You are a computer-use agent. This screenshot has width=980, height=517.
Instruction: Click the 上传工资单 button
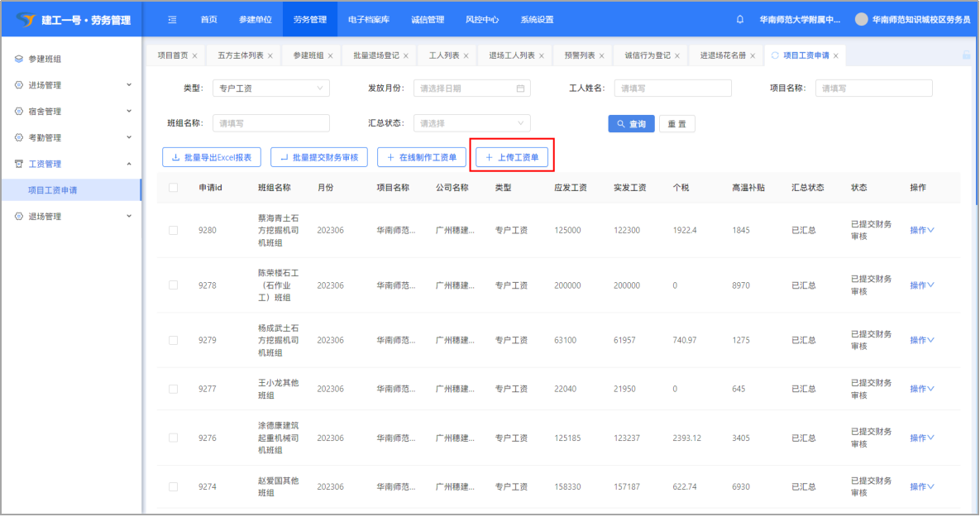[x=512, y=157]
